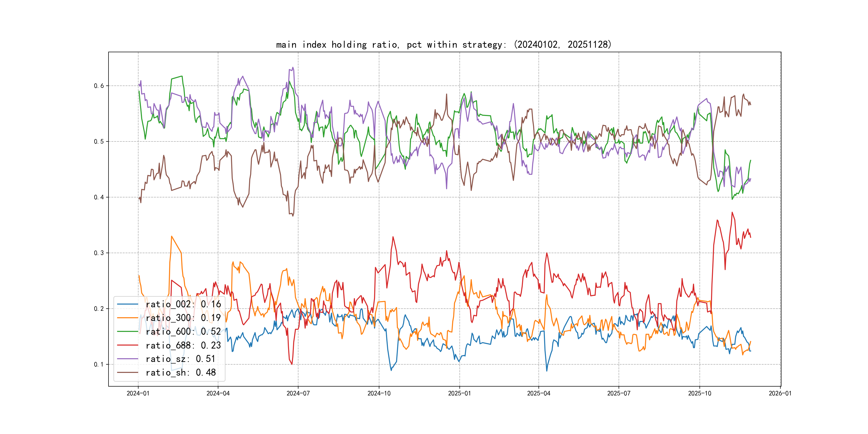This screenshot has height=434, width=868.
Task: Click the 2025-01 x-axis tick label
Action: (459, 393)
